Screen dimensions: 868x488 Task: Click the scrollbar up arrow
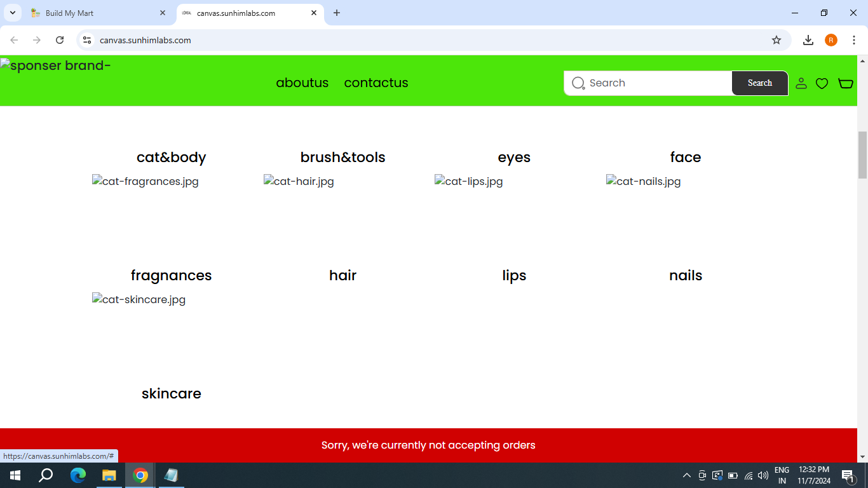coord(862,61)
